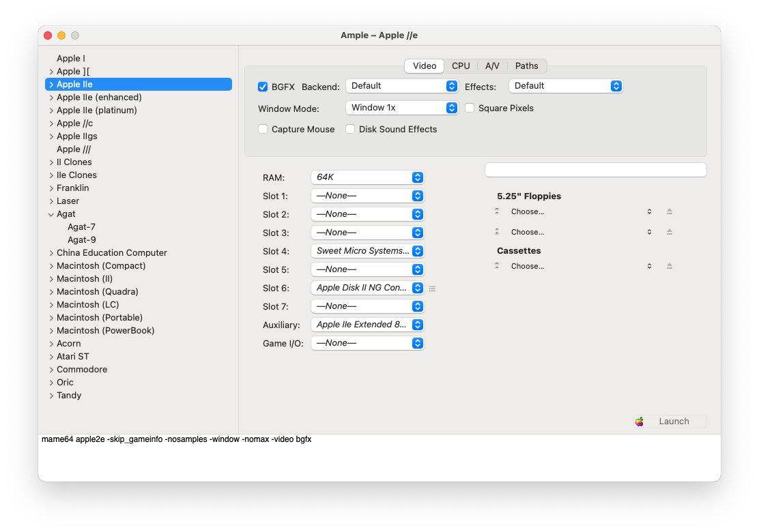Image resolution: width=759 pixels, height=532 pixels.
Task: Open the Slot 5 card dropdown
Action: point(367,269)
